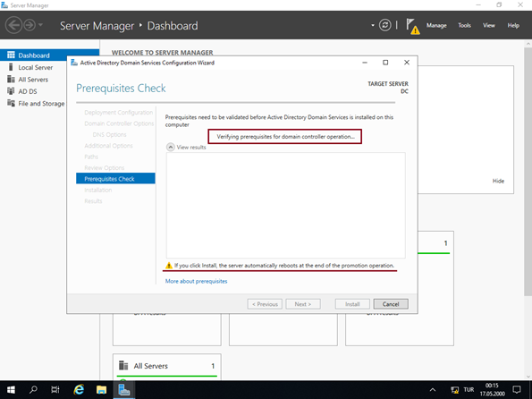The image size is (532, 399).
Task: Select Local Server in the left navigation
Action: (x=35, y=68)
